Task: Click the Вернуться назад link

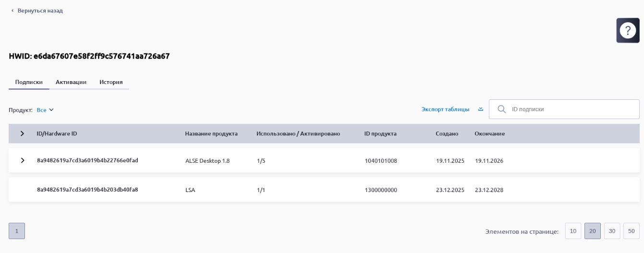Action: pos(40,11)
